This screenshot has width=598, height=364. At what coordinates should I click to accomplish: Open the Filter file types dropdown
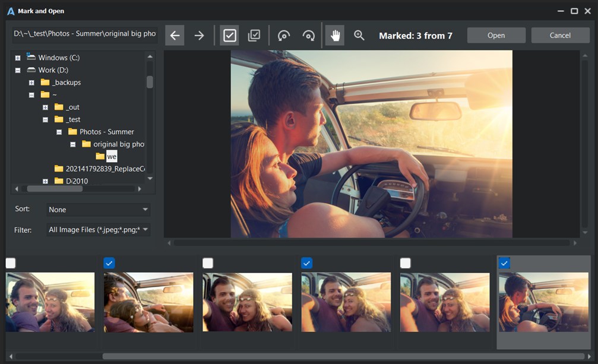[x=97, y=229]
